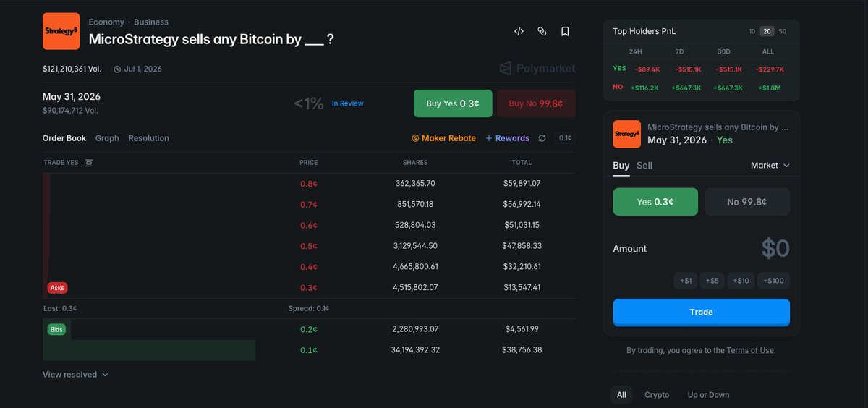Viewport: 868px width, 408px height.
Task: Open the embed code icon
Action: [519, 31]
